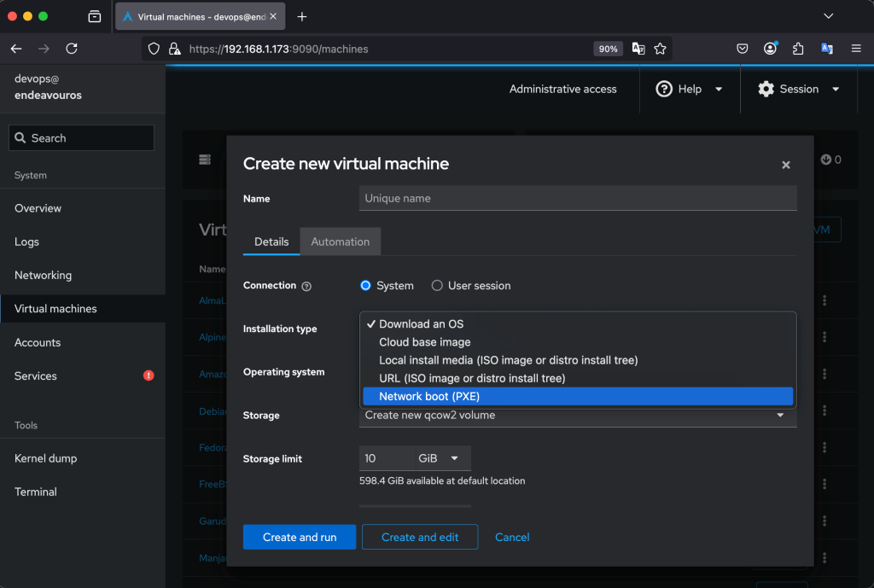Click the bookmark star icon
874x588 pixels.
pyautogui.click(x=660, y=49)
